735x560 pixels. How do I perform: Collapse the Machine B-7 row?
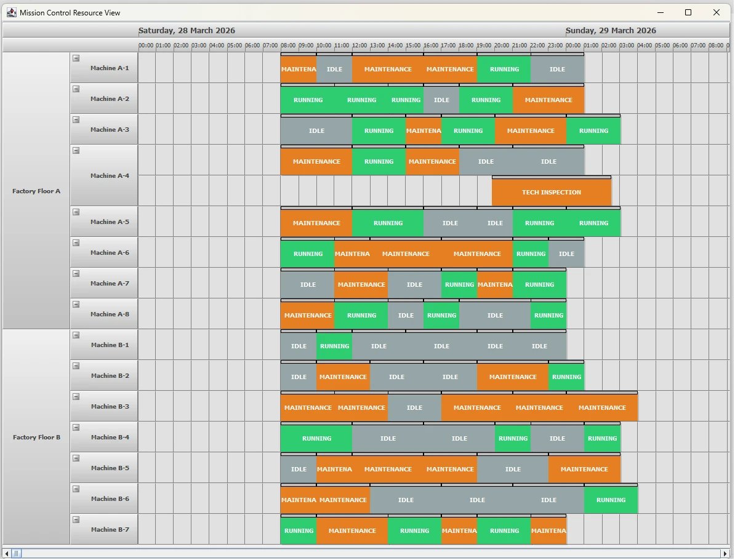click(76, 519)
